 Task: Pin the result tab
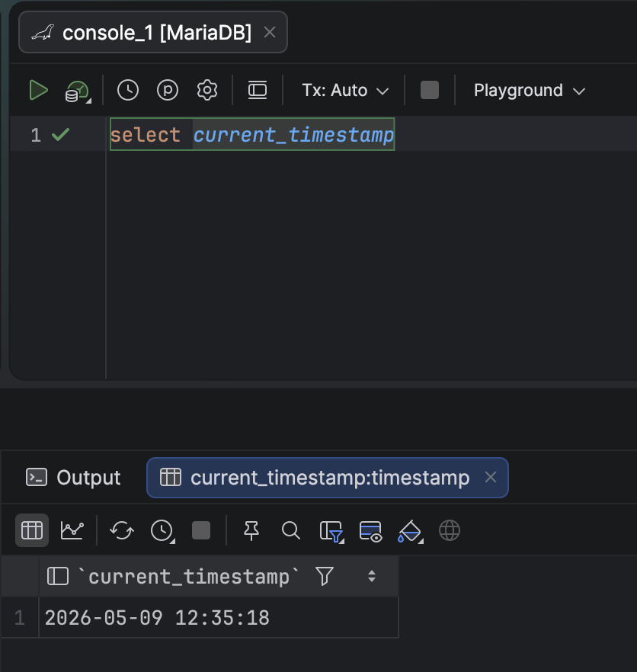coord(251,530)
